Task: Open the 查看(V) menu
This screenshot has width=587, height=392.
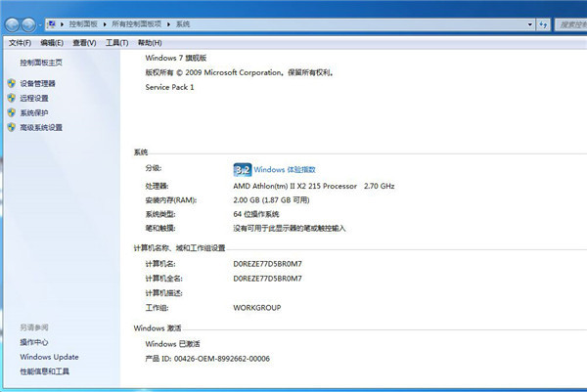Action: click(84, 43)
